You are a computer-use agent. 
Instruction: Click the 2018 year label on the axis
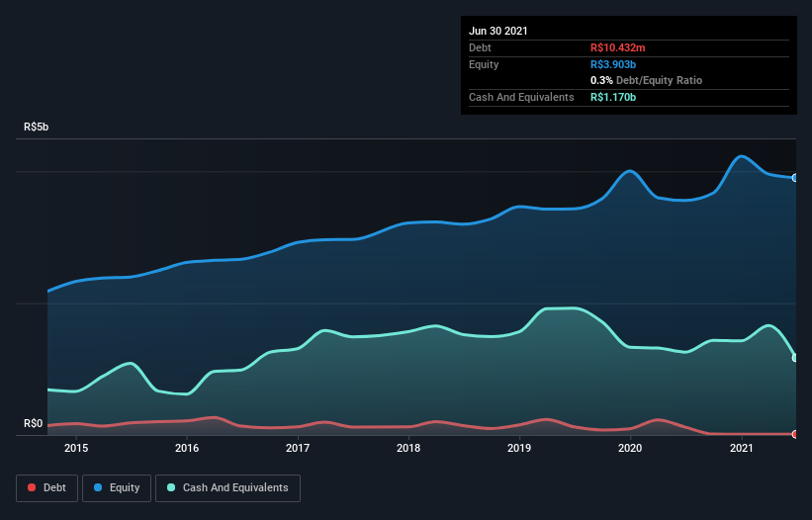point(408,449)
